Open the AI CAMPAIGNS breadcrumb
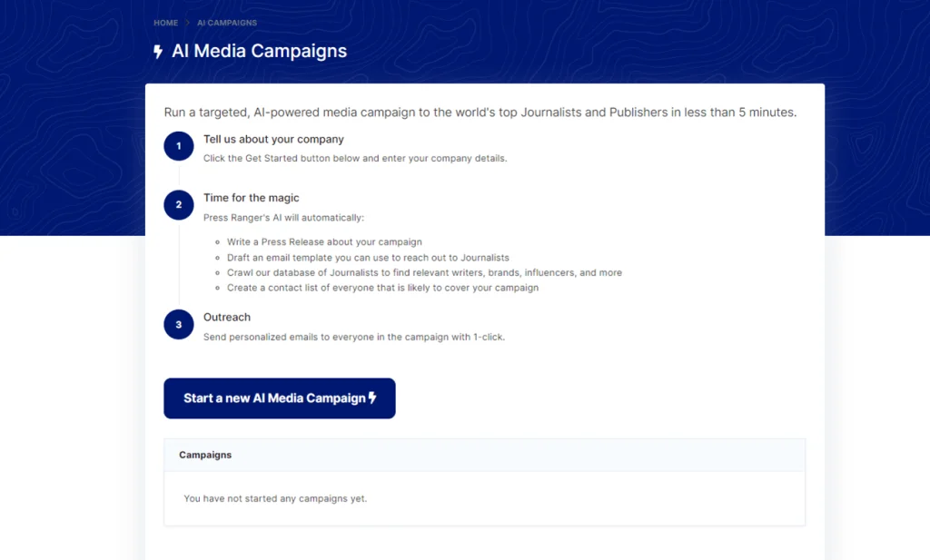 (x=227, y=23)
